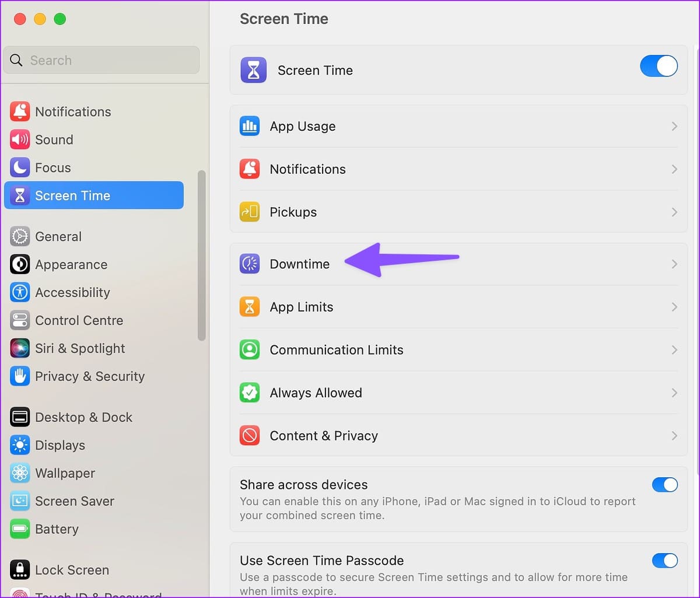Viewport: 700px width, 598px height.
Task: Open Downtime settings label
Action: (x=299, y=264)
